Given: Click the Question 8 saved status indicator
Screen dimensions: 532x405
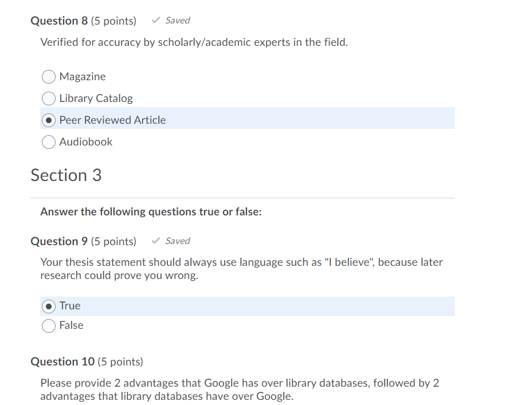Looking at the screenshot, I should pyautogui.click(x=170, y=20).
